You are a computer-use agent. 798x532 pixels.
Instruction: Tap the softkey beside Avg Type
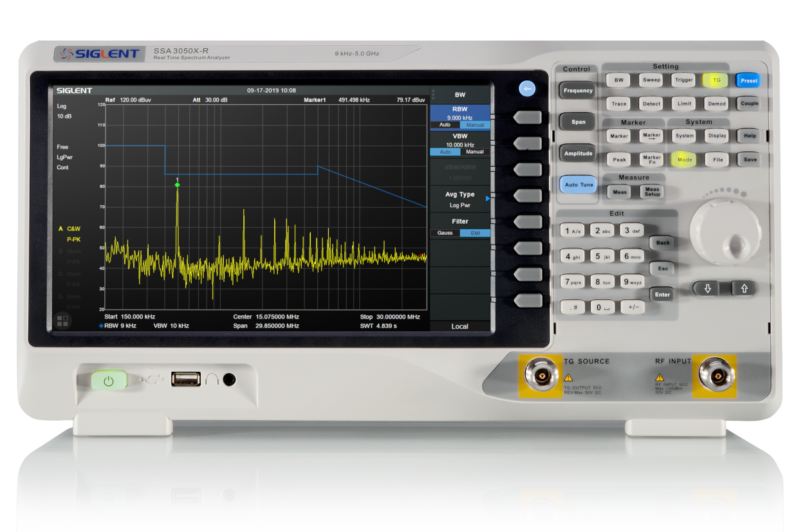point(528,196)
